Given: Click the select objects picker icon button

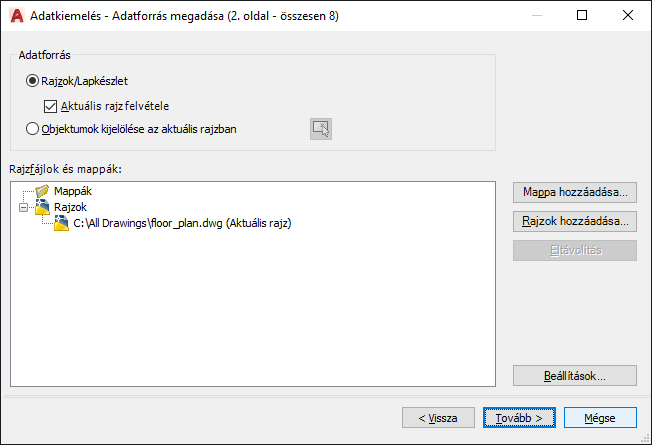Looking at the screenshot, I should 320,128.
